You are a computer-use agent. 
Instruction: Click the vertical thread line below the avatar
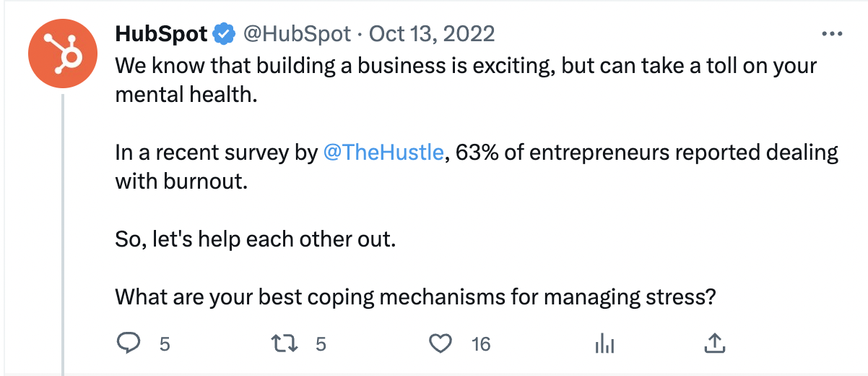63,231
